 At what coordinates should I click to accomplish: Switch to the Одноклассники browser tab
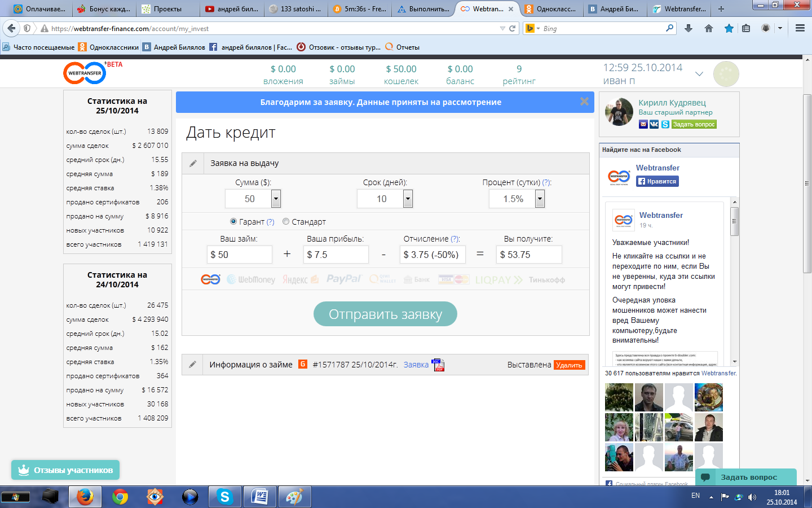click(551, 8)
